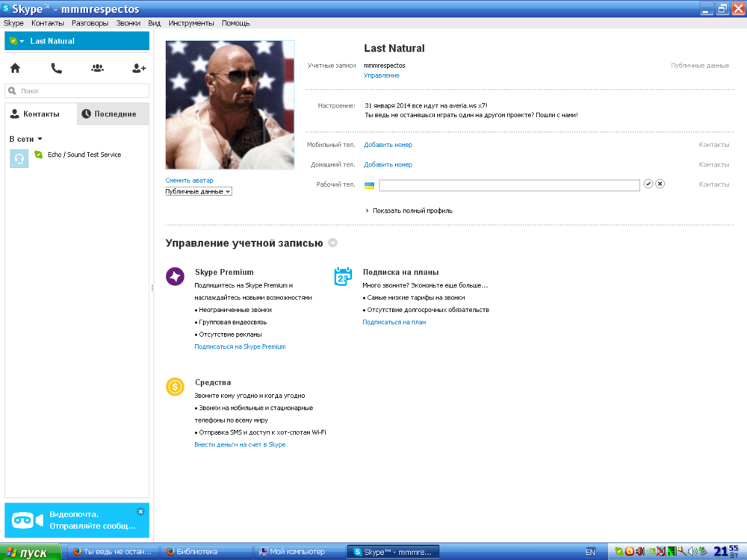
Task: Click Подписаться на Skype Premium link
Action: tap(240, 346)
